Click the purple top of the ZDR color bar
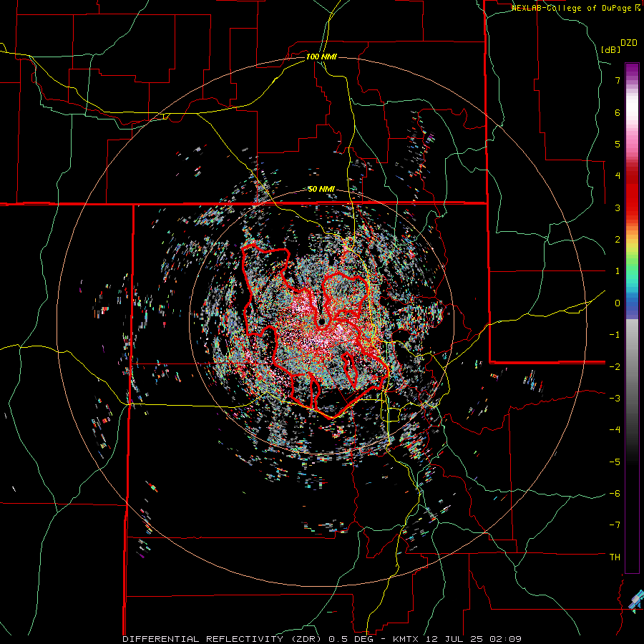This screenshot has height=644, width=644. click(x=632, y=70)
